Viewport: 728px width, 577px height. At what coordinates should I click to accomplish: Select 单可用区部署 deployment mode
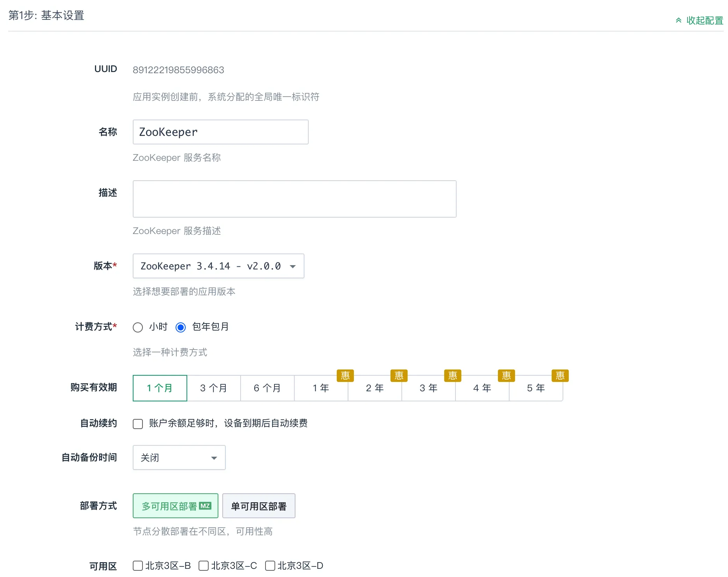pyautogui.click(x=259, y=506)
